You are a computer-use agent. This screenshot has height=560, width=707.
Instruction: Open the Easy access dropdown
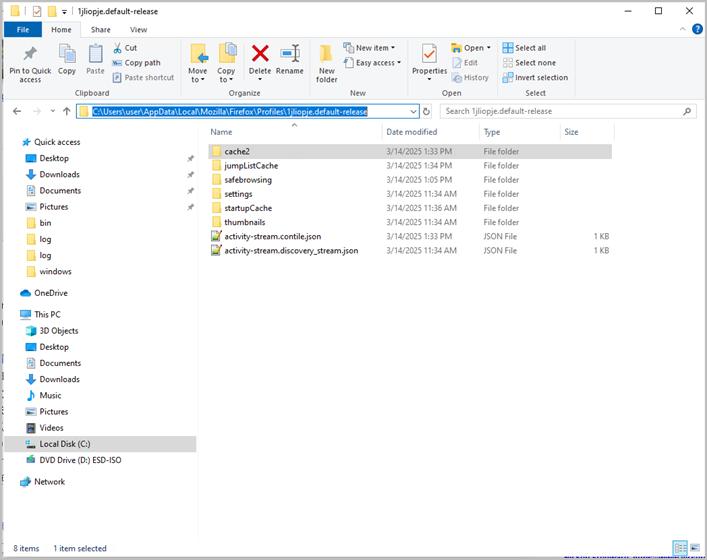[x=372, y=63]
